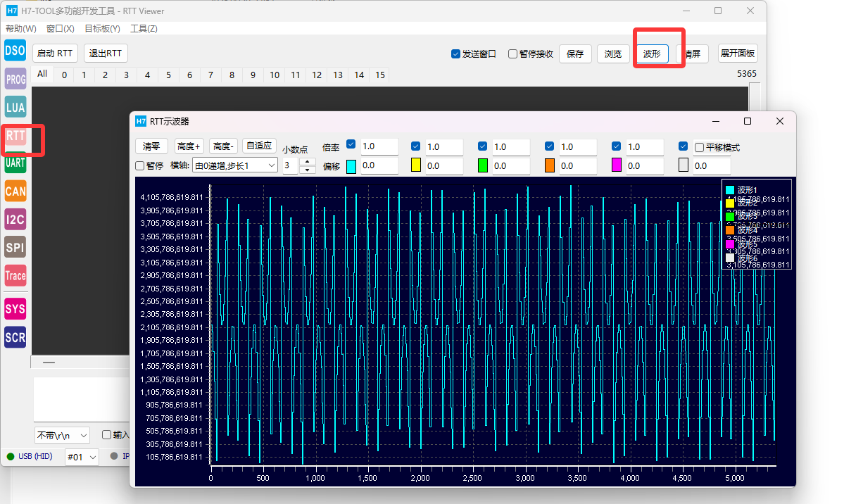
Task: Open the LUA sidebar icon
Action: (15, 108)
